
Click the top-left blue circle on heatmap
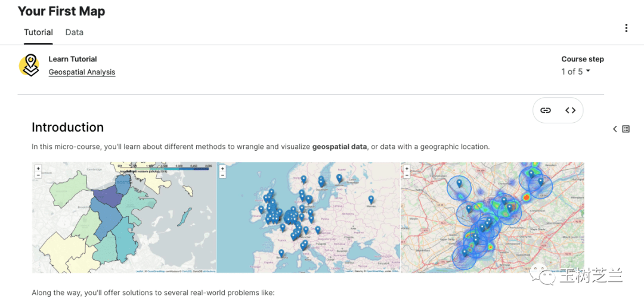click(x=459, y=187)
